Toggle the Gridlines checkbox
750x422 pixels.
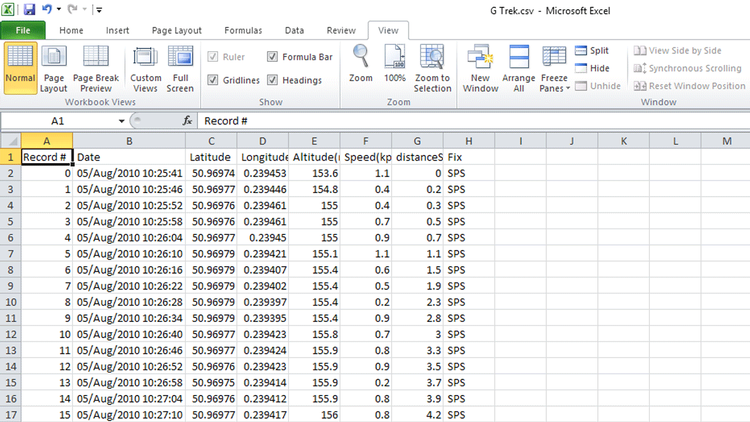214,80
